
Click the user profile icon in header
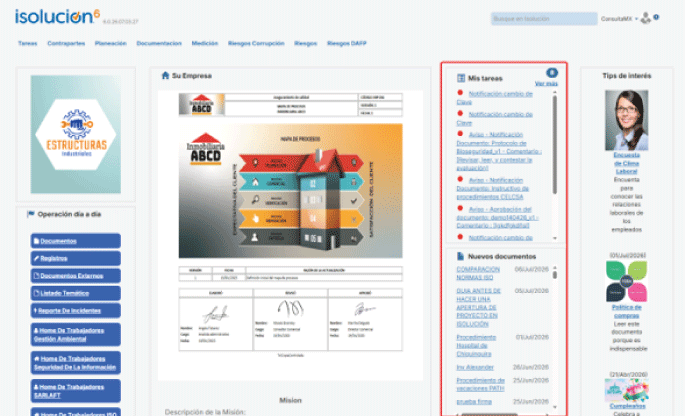pos(646,19)
